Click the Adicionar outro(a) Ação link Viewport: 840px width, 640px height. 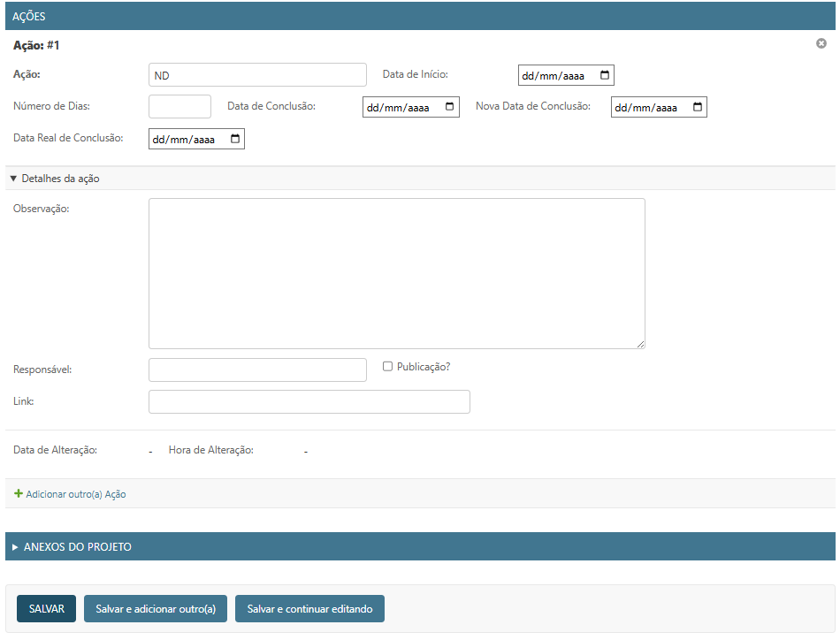pos(75,494)
